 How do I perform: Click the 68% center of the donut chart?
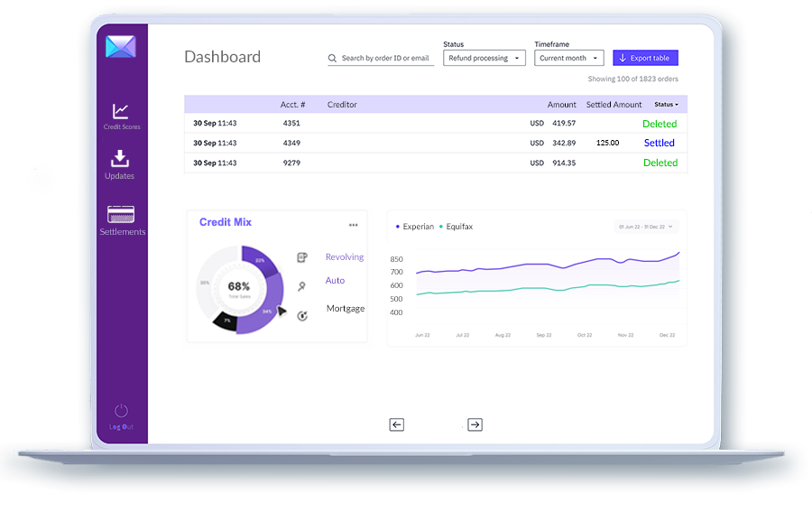[x=239, y=287]
